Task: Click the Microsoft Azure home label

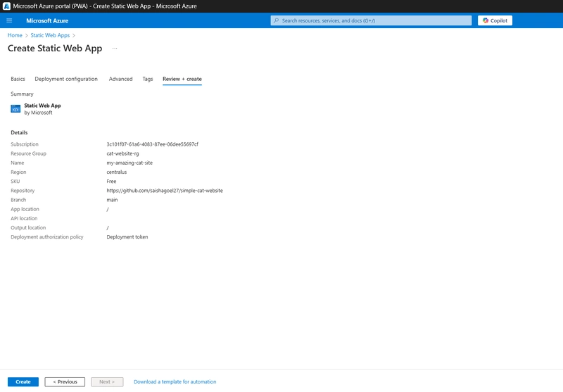Action: [47, 21]
